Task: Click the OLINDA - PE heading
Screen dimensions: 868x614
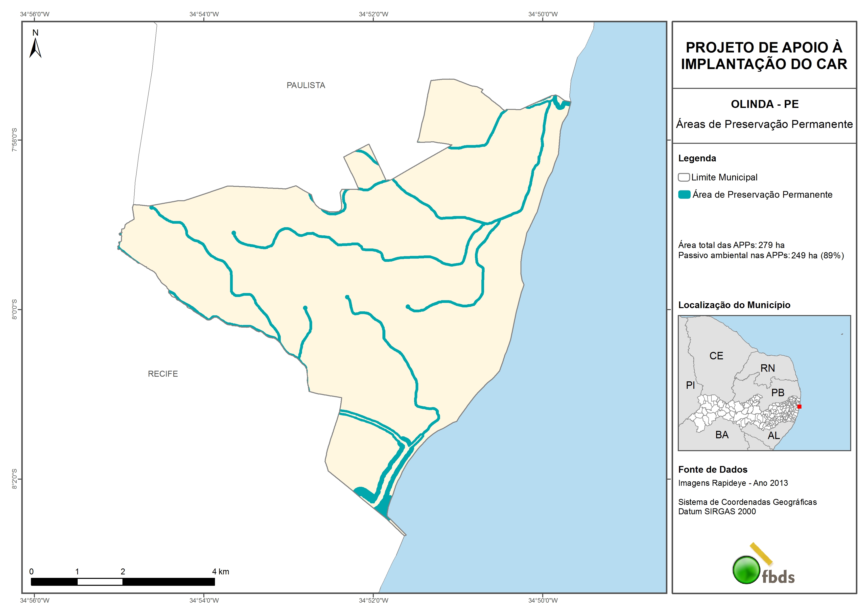Action: pyautogui.click(x=764, y=104)
